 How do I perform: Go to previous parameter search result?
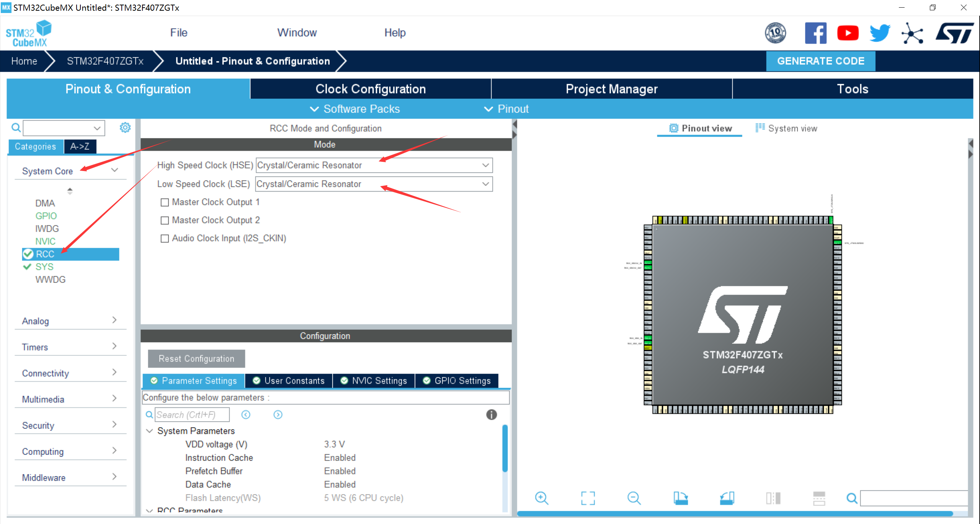(246, 415)
